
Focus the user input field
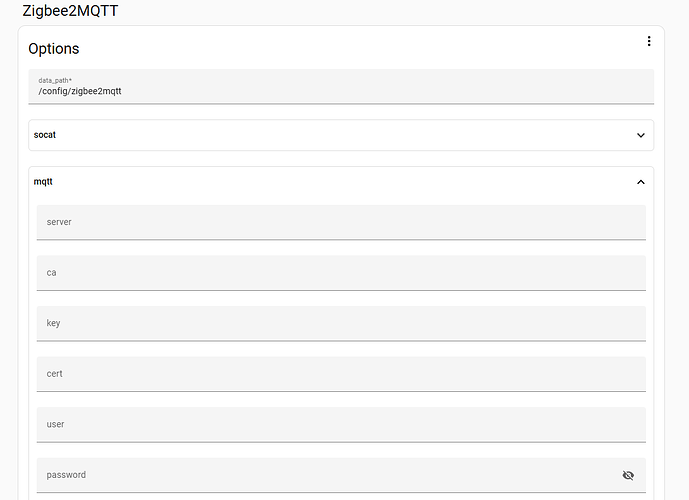pos(340,424)
